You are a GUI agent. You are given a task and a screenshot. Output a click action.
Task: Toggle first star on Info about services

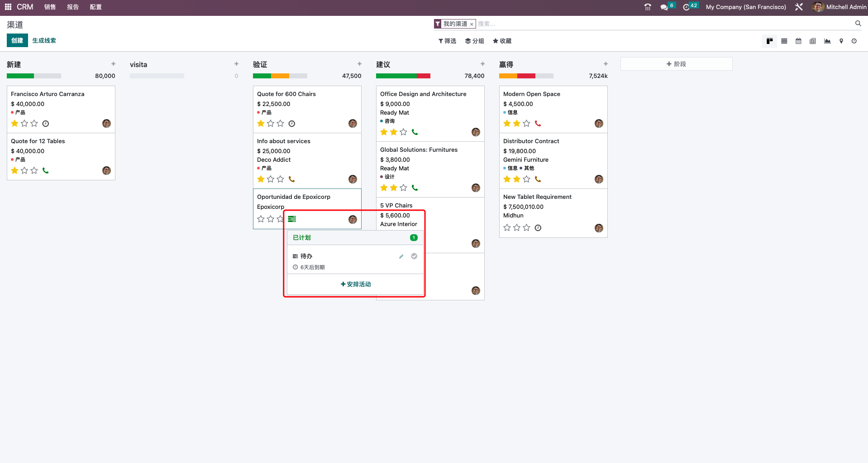(261, 179)
